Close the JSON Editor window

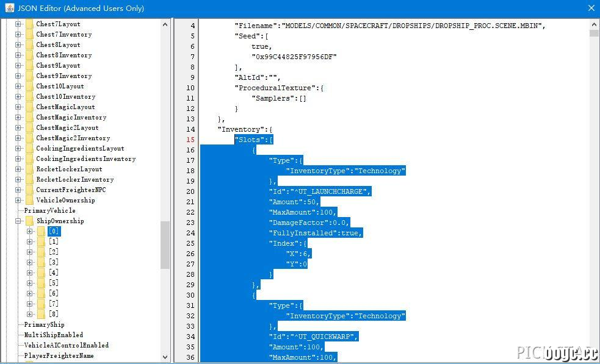591,8
